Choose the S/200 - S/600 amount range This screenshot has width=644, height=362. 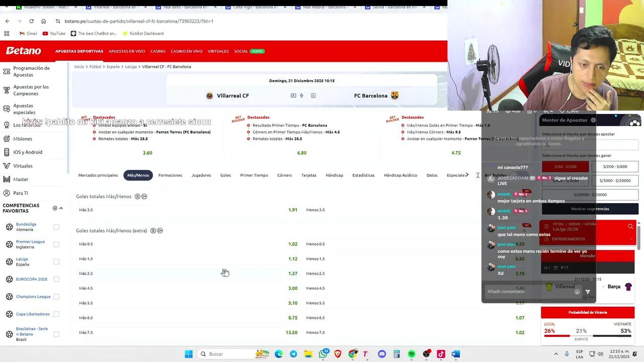tap(615, 166)
